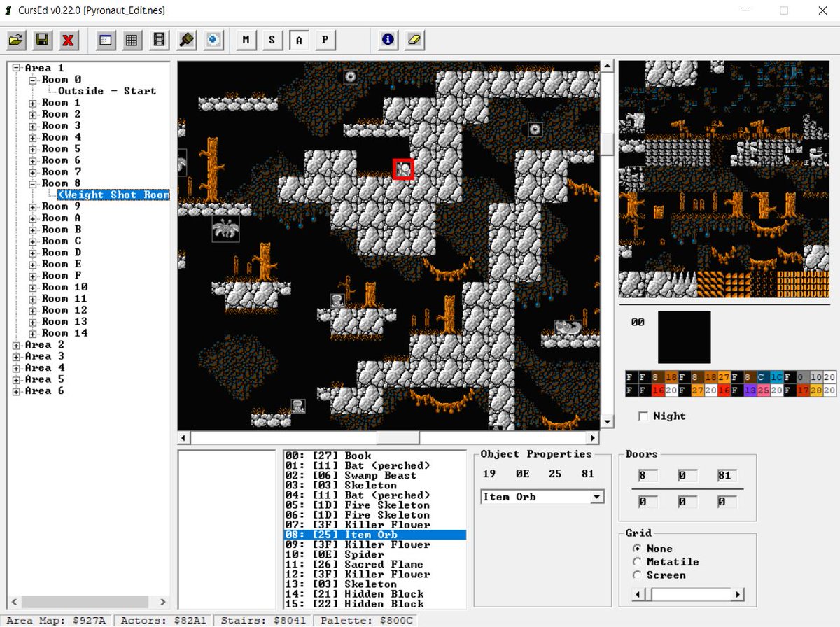Select Room 5 in the tree
Viewport: 840px width, 627px height.
[x=61, y=148]
